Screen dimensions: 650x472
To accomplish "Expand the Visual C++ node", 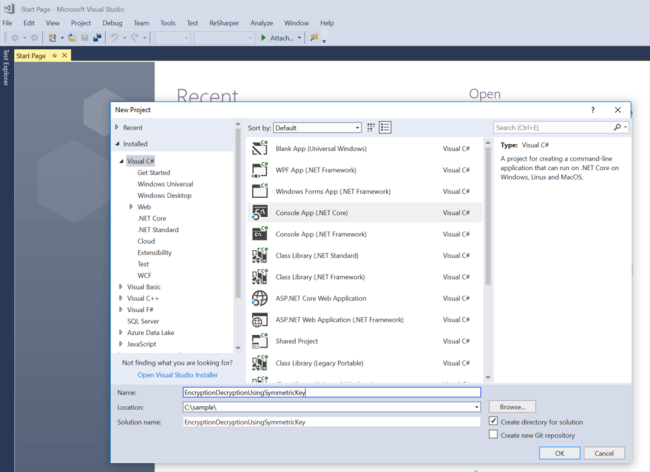I will click(121, 298).
